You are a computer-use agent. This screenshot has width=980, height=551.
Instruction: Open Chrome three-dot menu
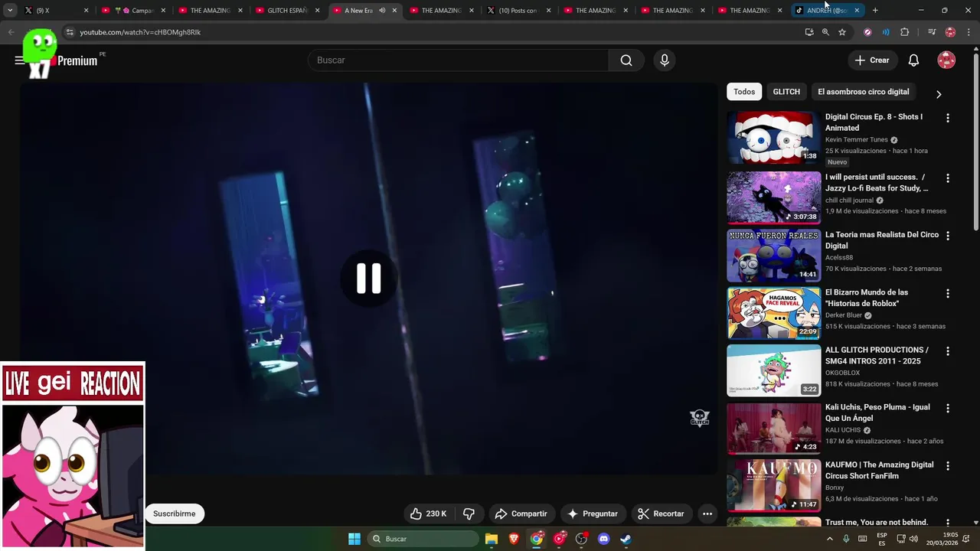coord(969,32)
